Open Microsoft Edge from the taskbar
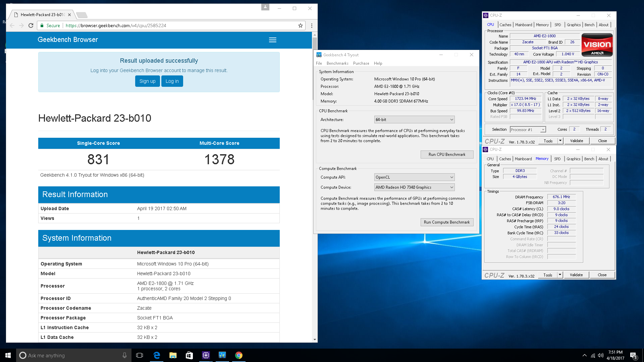Image resolution: width=644 pixels, height=362 pixels. (x=157, y=355)
